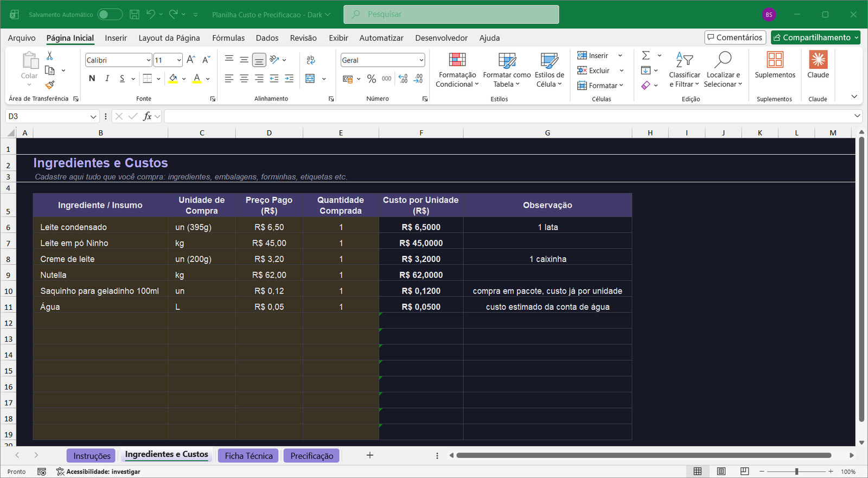Decrease the font size with the smaller A
Viewport: 868px width, 478px height.
pyautogui.click(x=206, y=60)
